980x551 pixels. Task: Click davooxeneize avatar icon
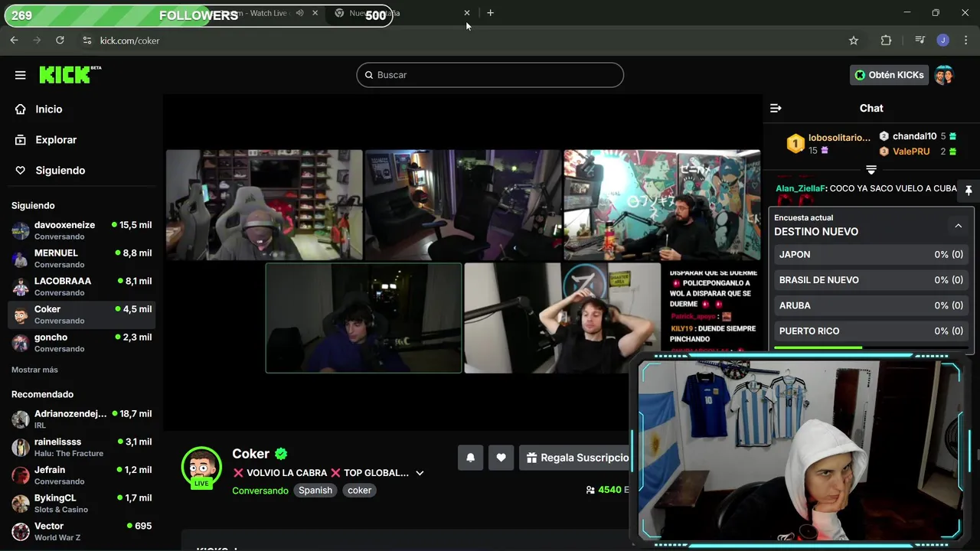click(x=21, y=230)
